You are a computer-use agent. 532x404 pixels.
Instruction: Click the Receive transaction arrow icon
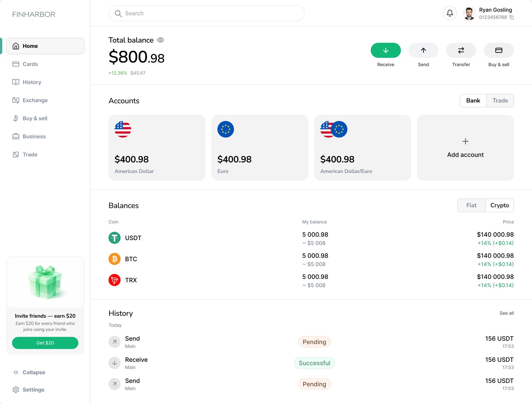pos(114,363)
